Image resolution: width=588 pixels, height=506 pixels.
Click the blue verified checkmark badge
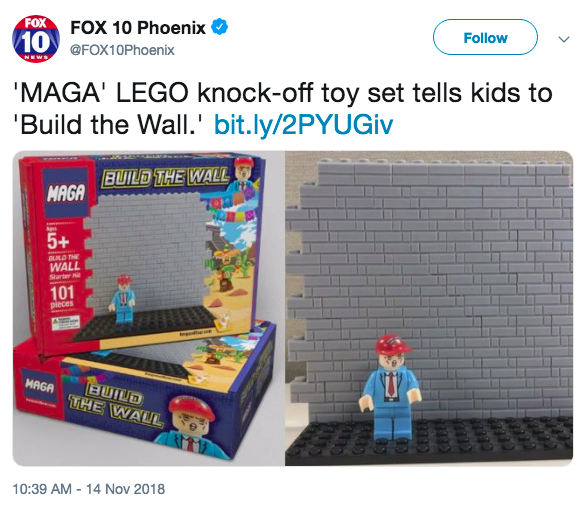[x=220, y=27]
